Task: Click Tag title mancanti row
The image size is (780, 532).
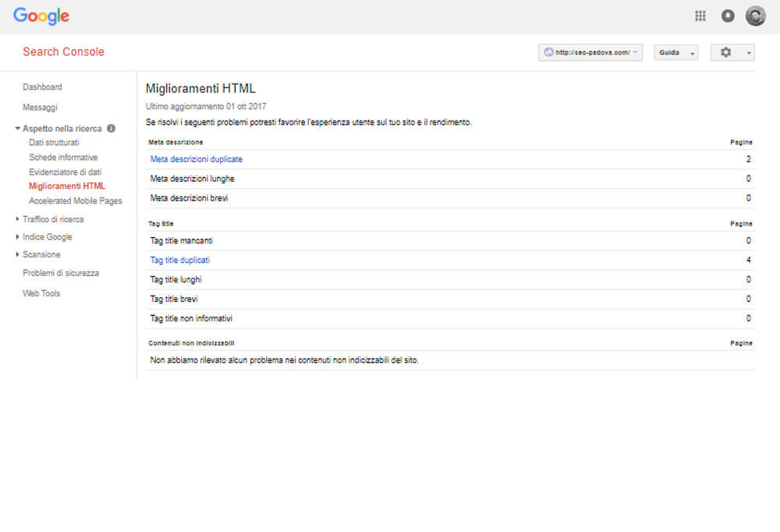Action: [450, 241]
